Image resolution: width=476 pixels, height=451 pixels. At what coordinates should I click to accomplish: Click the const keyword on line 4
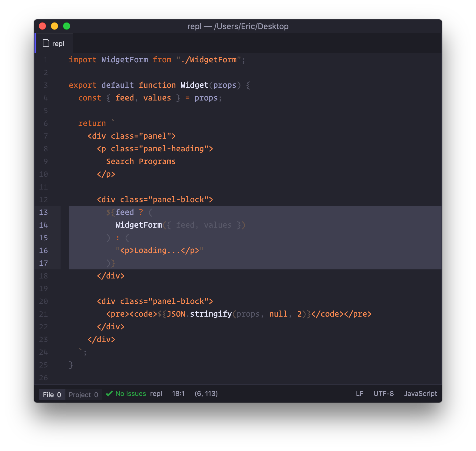(90, 98)
